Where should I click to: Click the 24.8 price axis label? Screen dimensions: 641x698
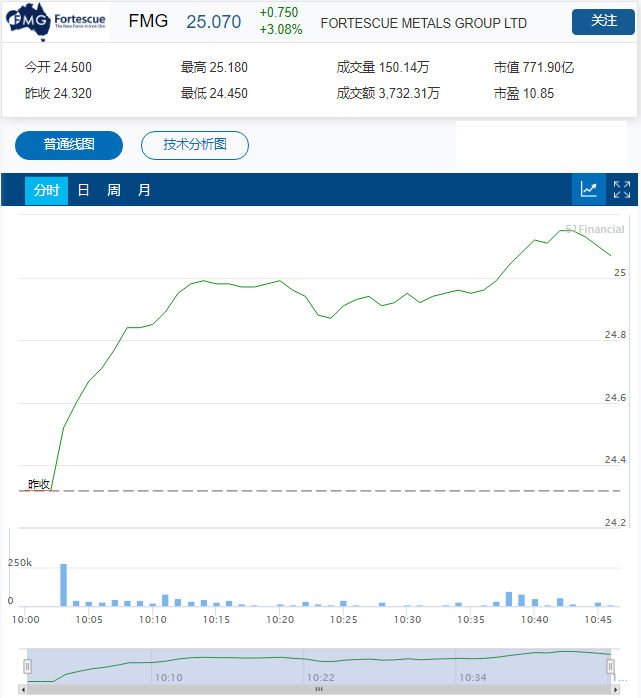(x=615, y=335)
